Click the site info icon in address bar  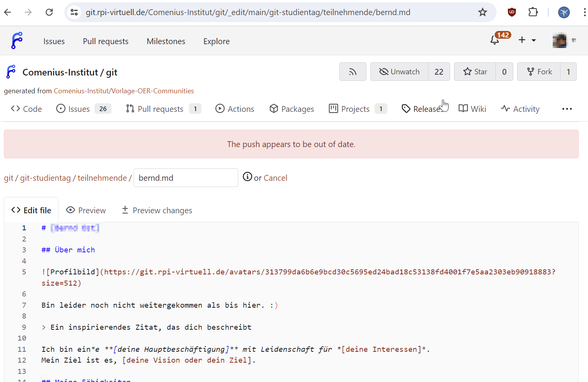[x=74, y=12]
